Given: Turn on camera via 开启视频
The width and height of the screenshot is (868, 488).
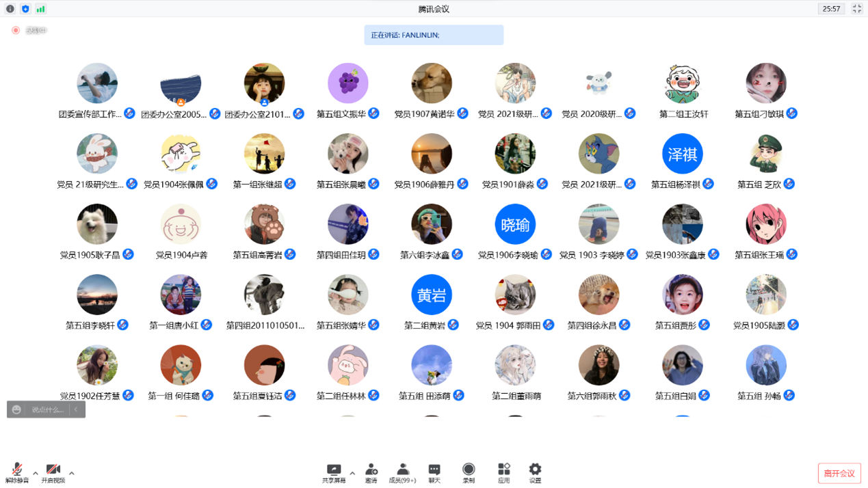Looking at the screenshot, I should (x=53, y=472).
